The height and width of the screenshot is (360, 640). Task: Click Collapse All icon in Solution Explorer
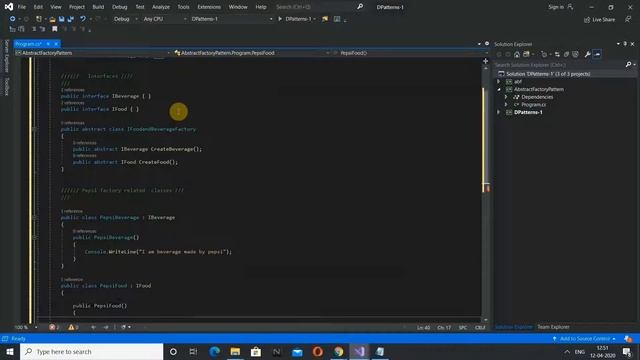(x=566, y=54)
